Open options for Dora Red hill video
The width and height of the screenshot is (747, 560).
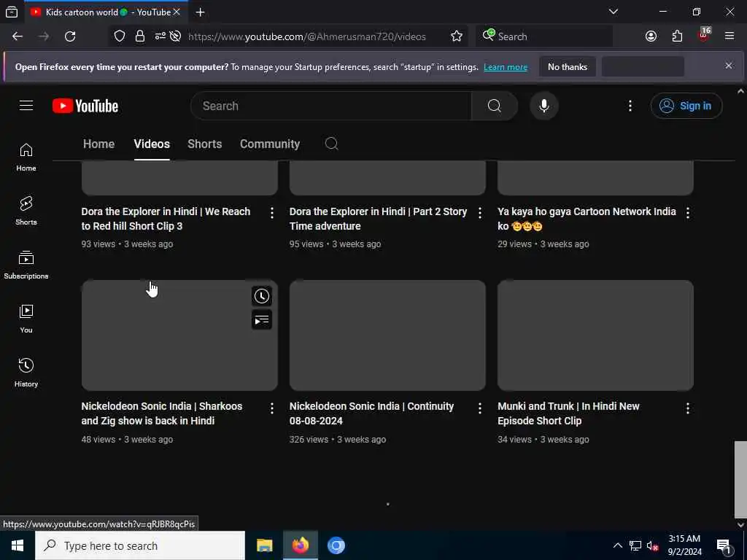click(x=272, y=213)
